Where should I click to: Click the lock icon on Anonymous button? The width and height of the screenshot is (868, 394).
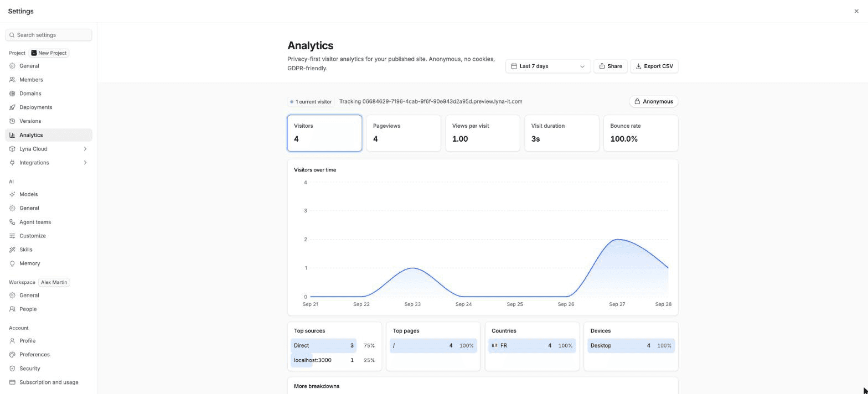point(637,102)
